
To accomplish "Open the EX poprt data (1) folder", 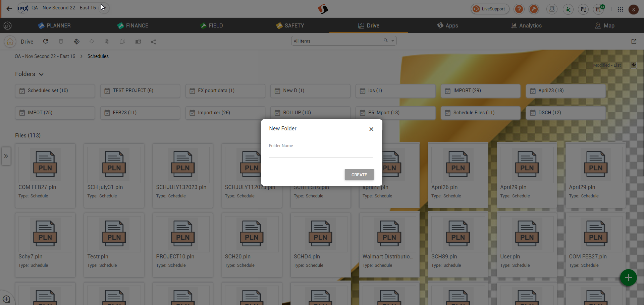I will (x=225, y=91).
